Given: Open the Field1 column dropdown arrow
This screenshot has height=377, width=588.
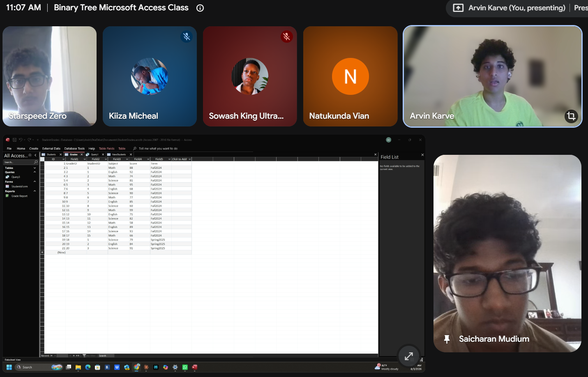Looking at the screenshot, I should (85, 159).
